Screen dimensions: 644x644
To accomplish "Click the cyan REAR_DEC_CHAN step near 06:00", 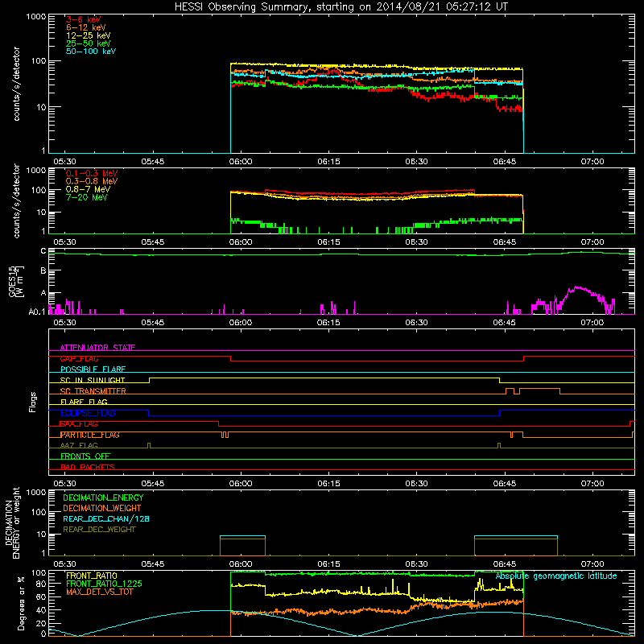I will click(243, 536).
